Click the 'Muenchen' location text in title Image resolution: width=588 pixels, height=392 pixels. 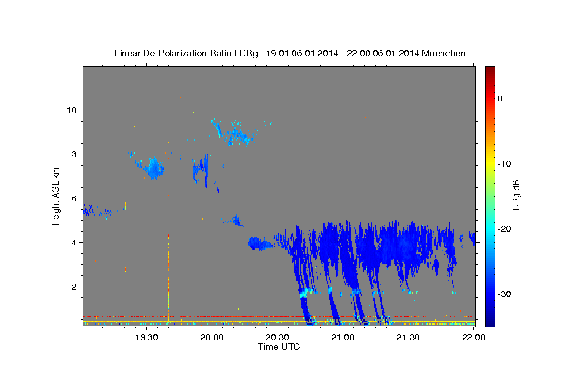[444, 53]
